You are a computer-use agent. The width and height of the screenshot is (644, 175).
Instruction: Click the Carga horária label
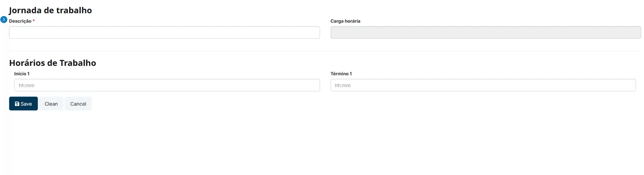click(x=345, y=21)
